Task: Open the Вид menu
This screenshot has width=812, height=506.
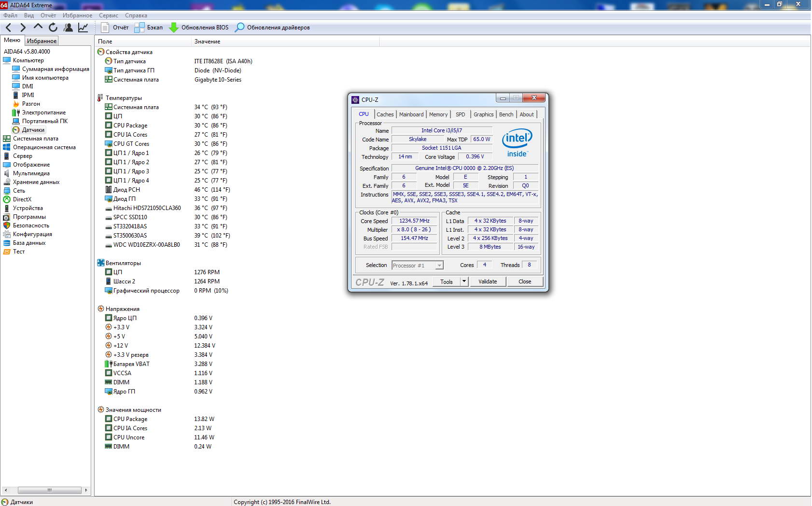Action: pos(29,15)
